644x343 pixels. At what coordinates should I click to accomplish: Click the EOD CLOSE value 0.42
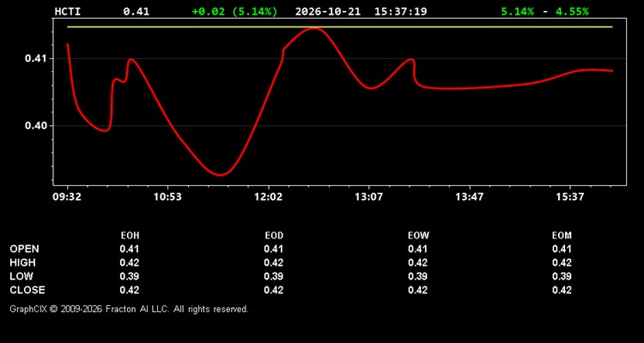pyautogui.click(x=274, y=290)
